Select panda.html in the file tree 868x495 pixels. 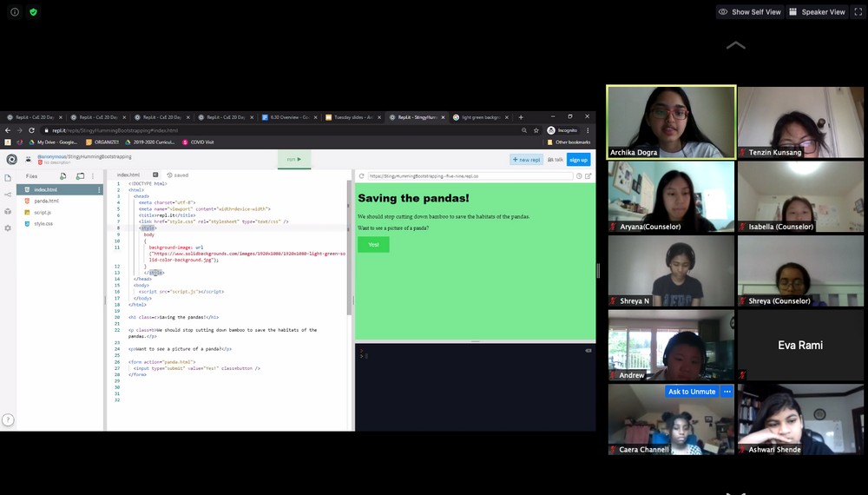tap(46, 201)
